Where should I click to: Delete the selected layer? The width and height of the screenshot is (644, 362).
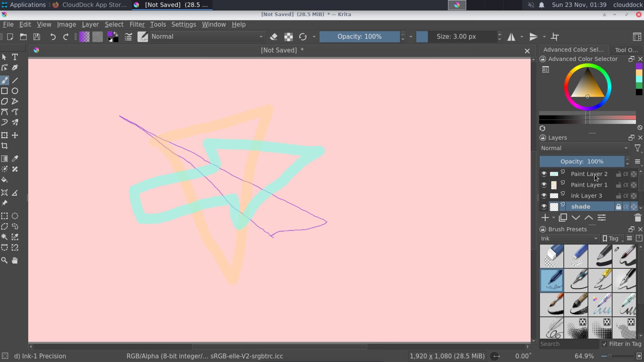click(638, 218)
